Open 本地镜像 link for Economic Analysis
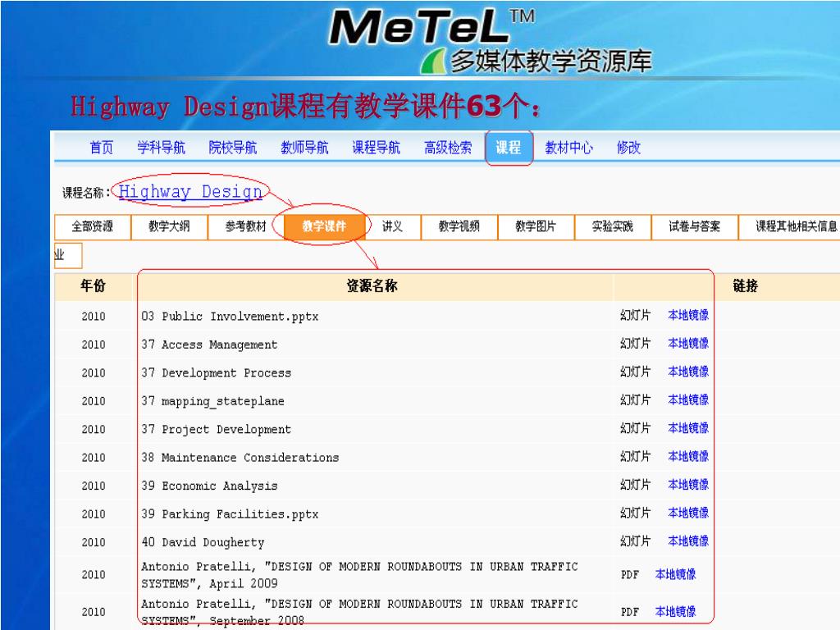 688,485
